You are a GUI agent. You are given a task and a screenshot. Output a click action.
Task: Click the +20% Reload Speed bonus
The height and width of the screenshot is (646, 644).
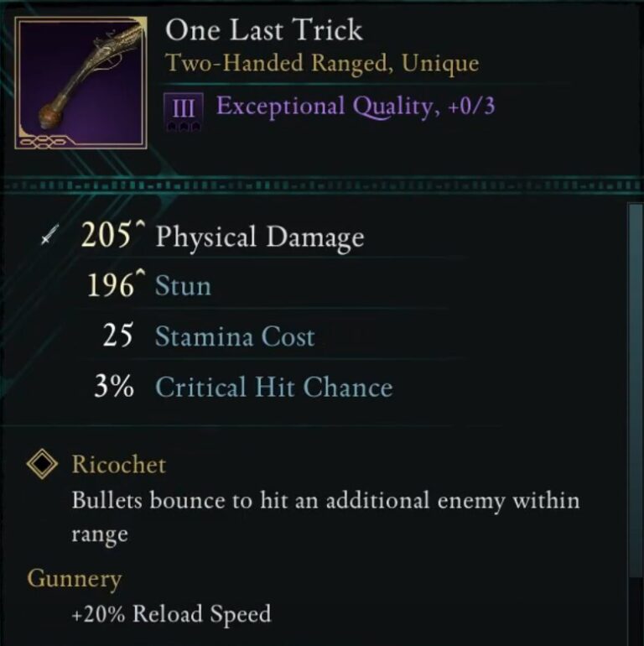pyautogui.click(x=171, y=614)
